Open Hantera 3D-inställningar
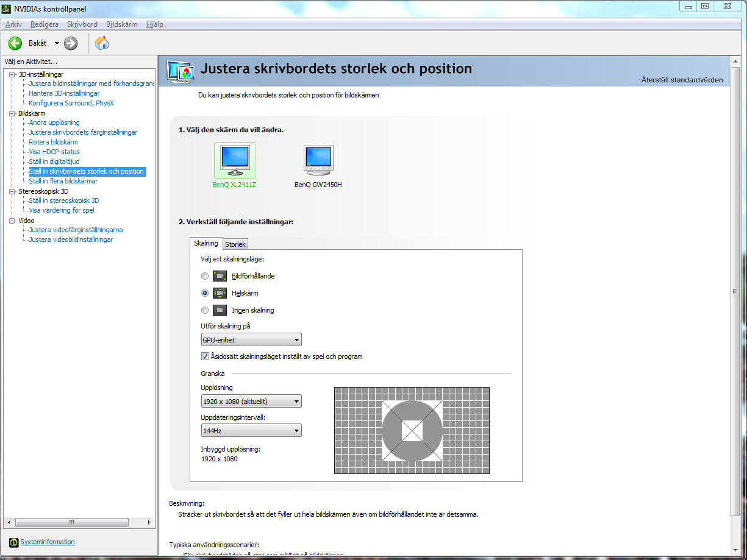The image size is (747, 560). pos(64,93)
